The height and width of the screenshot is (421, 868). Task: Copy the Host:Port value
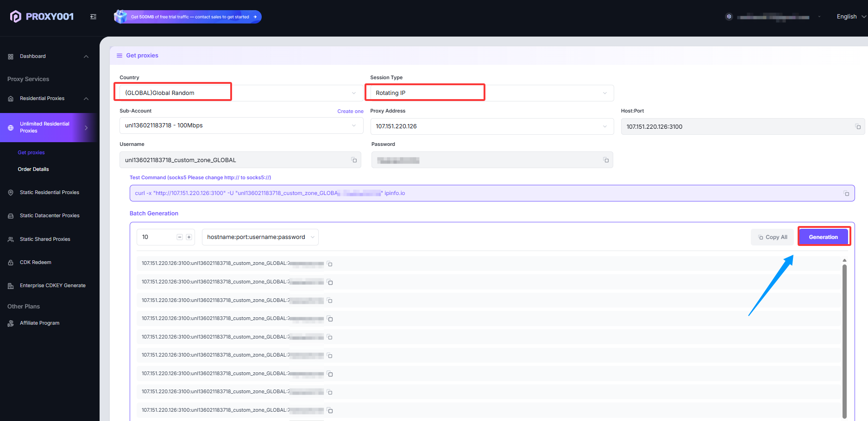pos(858,126)
